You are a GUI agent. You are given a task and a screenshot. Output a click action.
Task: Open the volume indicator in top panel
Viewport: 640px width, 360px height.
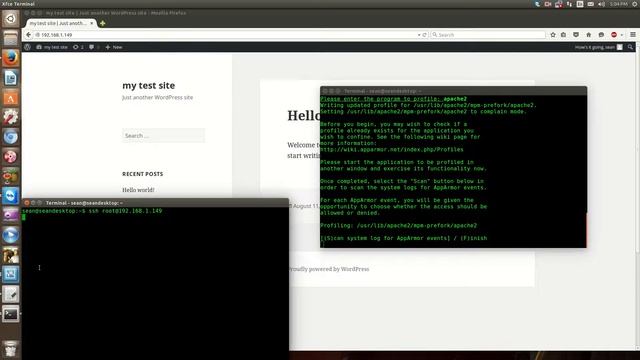(x=601, y=4)
